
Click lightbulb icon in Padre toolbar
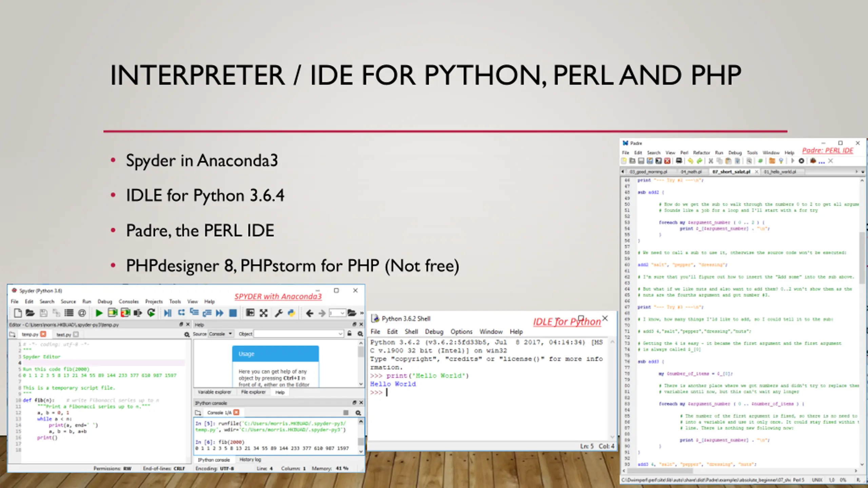[x=781, y=161]
